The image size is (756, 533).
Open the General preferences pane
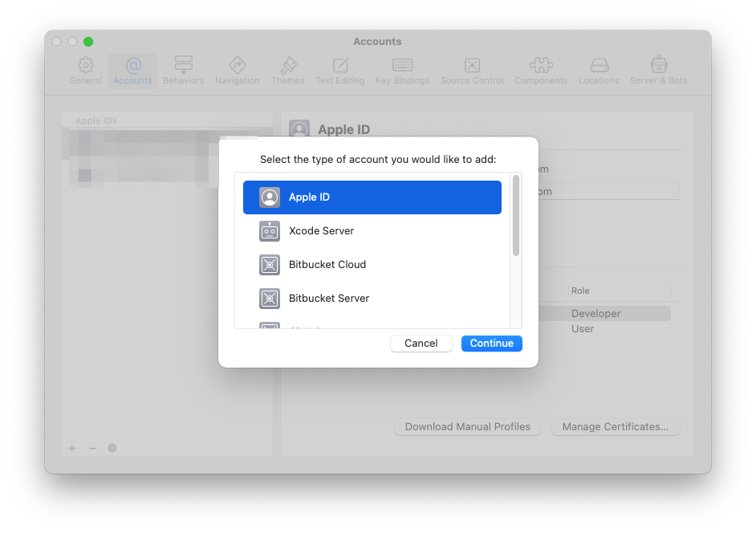click(x=85, y=70)
